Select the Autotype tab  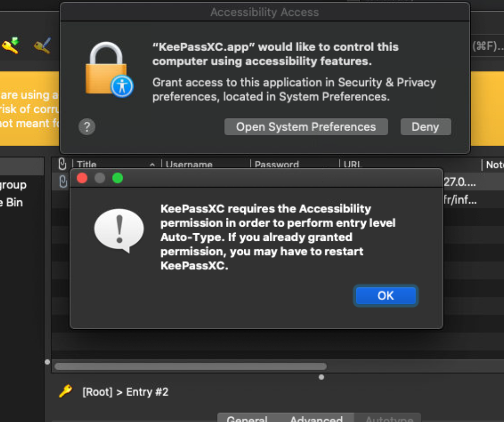coord(389,418)
